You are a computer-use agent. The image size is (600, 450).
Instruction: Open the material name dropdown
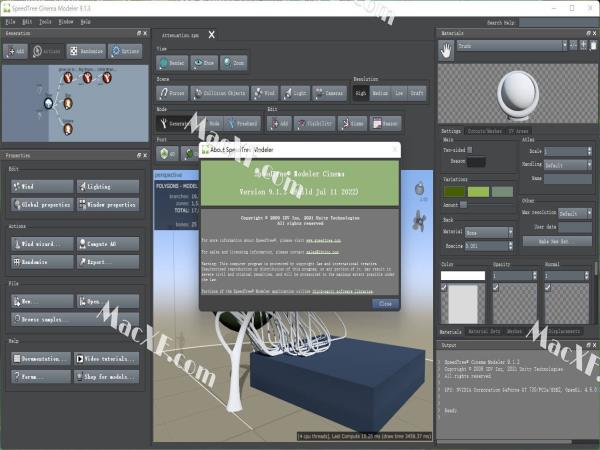click(x=512, y=46)
